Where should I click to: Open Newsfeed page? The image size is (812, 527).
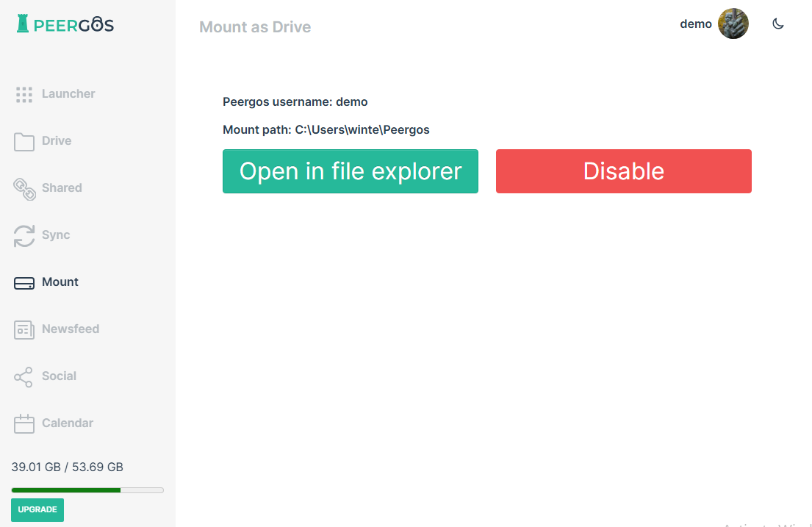[71, 329]
